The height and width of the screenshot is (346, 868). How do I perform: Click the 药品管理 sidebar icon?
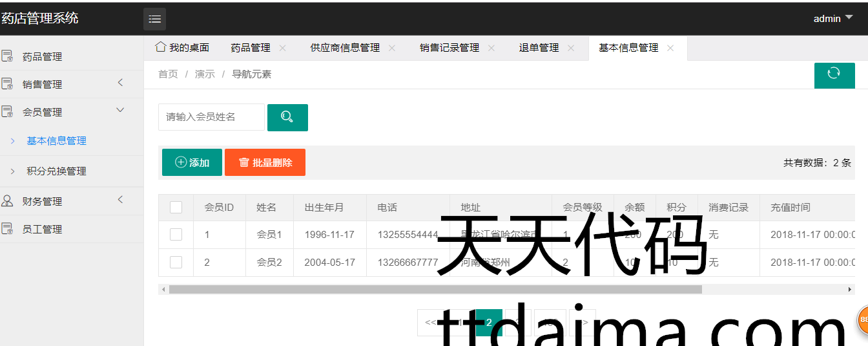click(7, 56)
